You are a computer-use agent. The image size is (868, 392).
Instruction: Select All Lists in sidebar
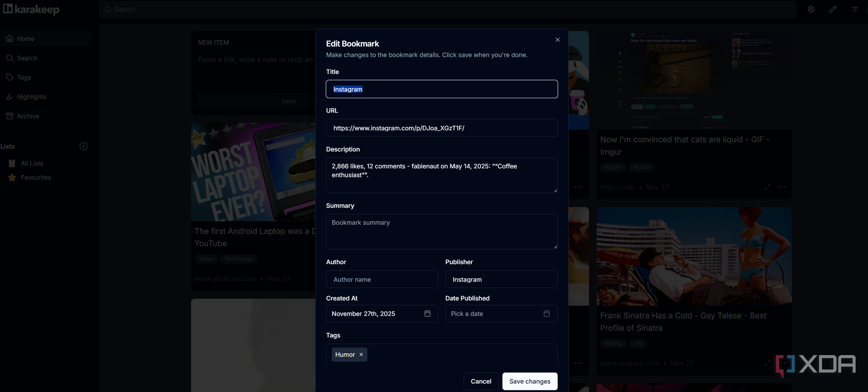coord(32,163)
